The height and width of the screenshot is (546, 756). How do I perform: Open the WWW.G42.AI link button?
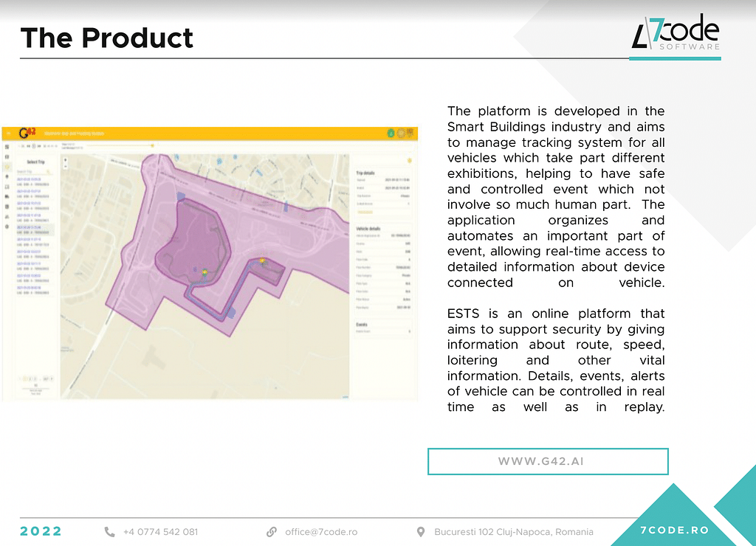pyautogui.click(x=547, y=461)
